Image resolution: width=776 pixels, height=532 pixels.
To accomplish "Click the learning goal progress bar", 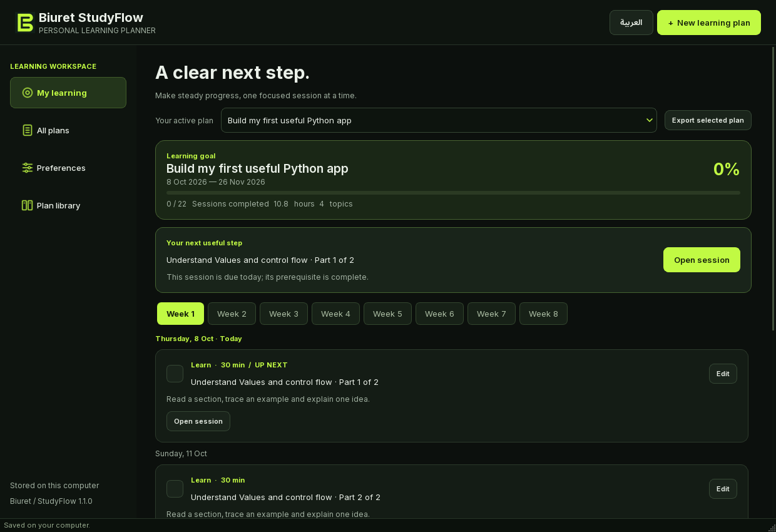I will point(453,193).
